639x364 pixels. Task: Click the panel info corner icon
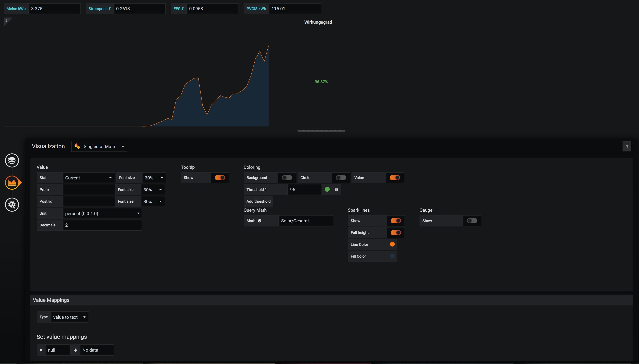point(6,21)
